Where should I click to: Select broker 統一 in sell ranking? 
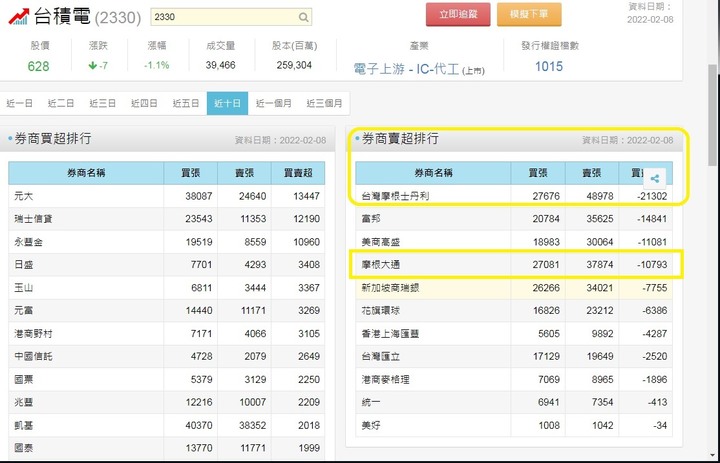click(371, 402)
